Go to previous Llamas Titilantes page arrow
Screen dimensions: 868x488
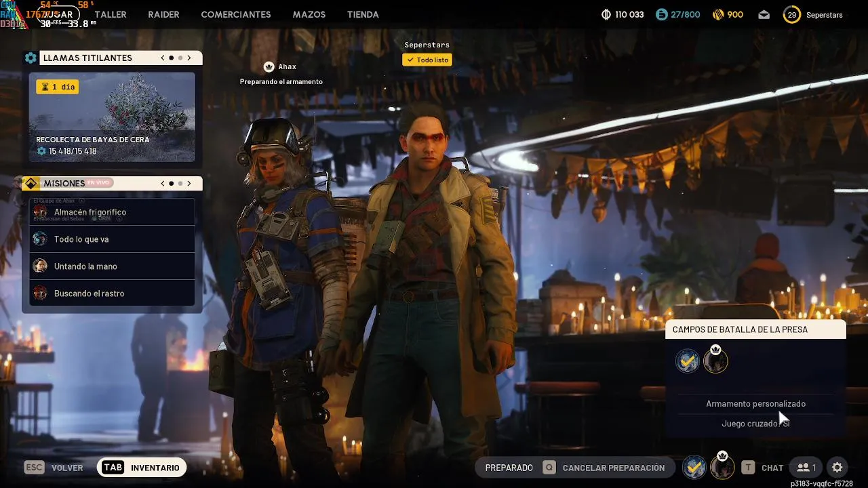(x=163, y=58)
